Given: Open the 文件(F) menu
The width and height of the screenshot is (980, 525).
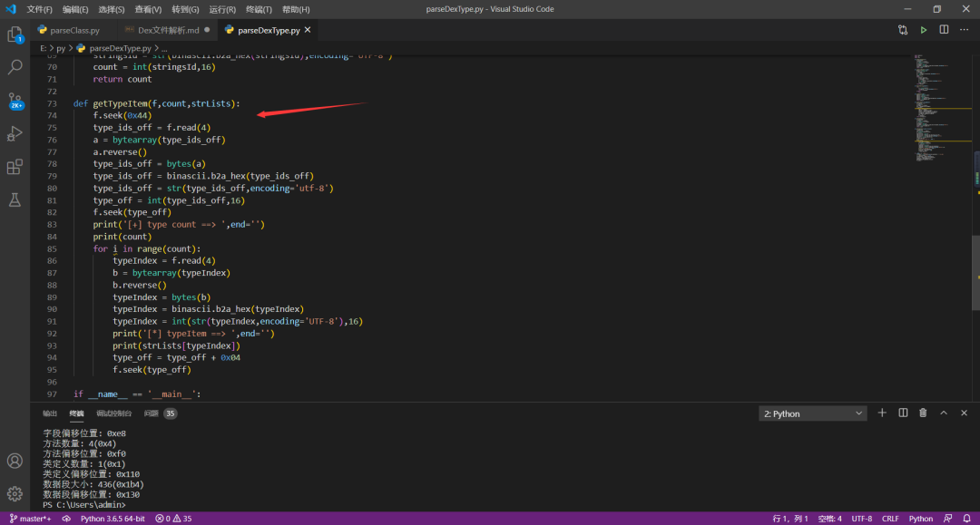Looking at the screenshot, I should click(x=39, y=9).
